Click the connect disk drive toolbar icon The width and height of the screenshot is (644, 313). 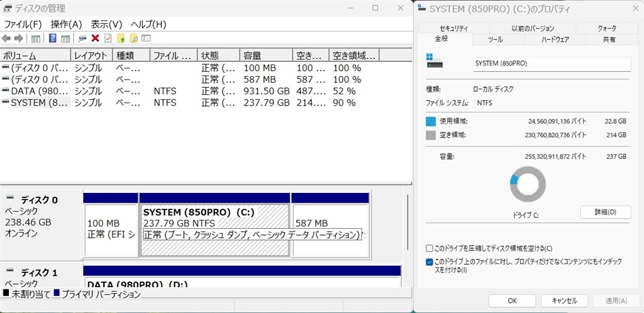pyautogui.click(x=82, y=38)
